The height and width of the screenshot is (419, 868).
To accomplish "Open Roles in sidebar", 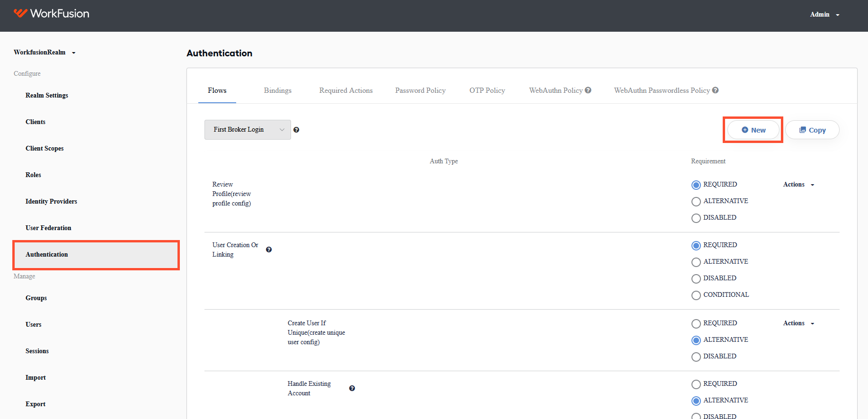I will 33,175.
